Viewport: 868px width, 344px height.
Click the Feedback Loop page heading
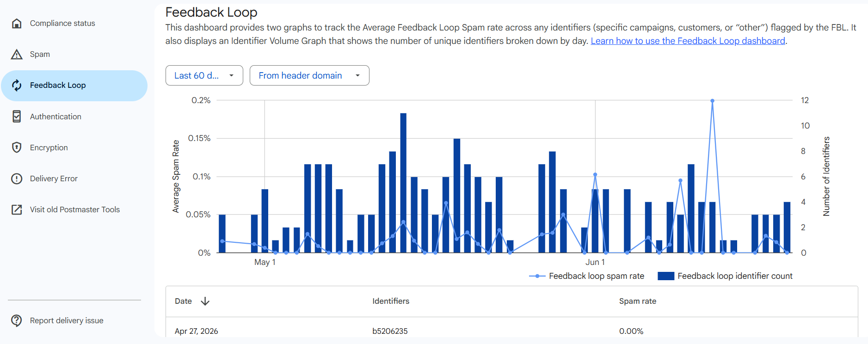coord(211,12)
